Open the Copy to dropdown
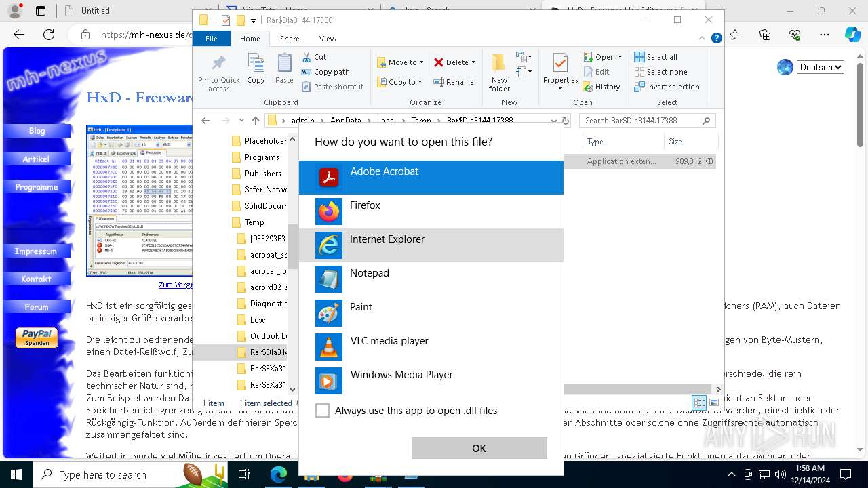868x488 pixels. pos(400,82)
